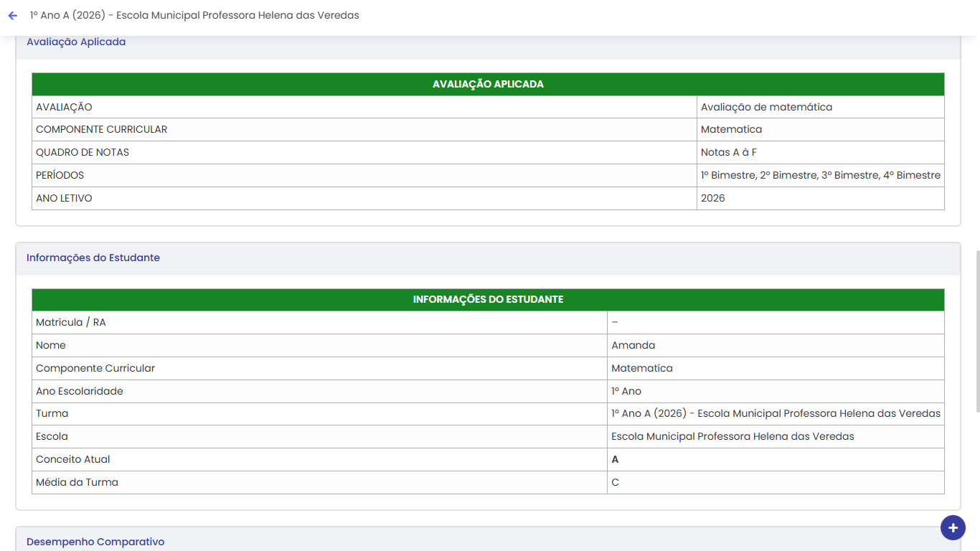Click the bold 'A' conceito atual value

pos(615,459)
